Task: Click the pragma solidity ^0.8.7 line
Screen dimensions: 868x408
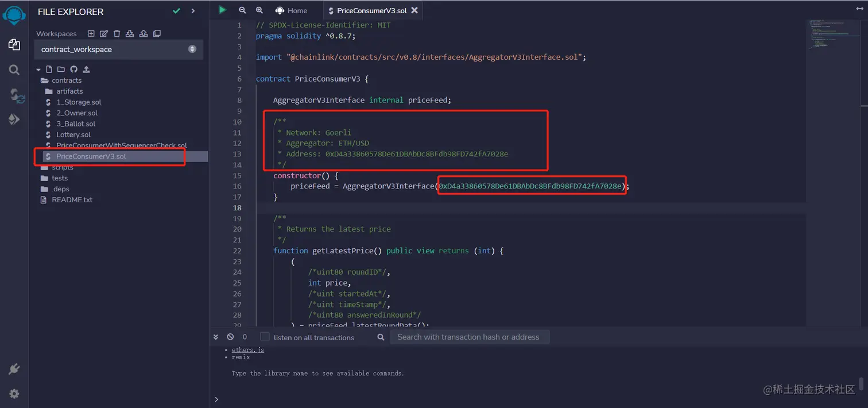Action: click(306, 36)
